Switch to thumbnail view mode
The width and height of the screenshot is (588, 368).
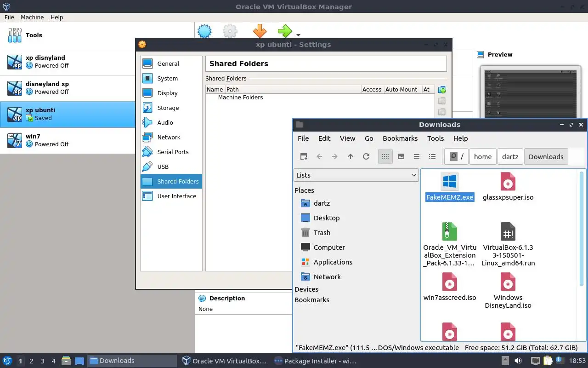401,156
